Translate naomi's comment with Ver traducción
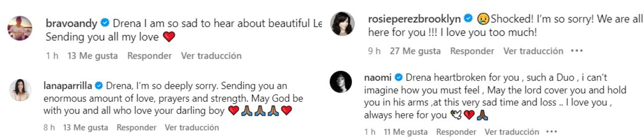644x140 pixels. pos(512,132)
